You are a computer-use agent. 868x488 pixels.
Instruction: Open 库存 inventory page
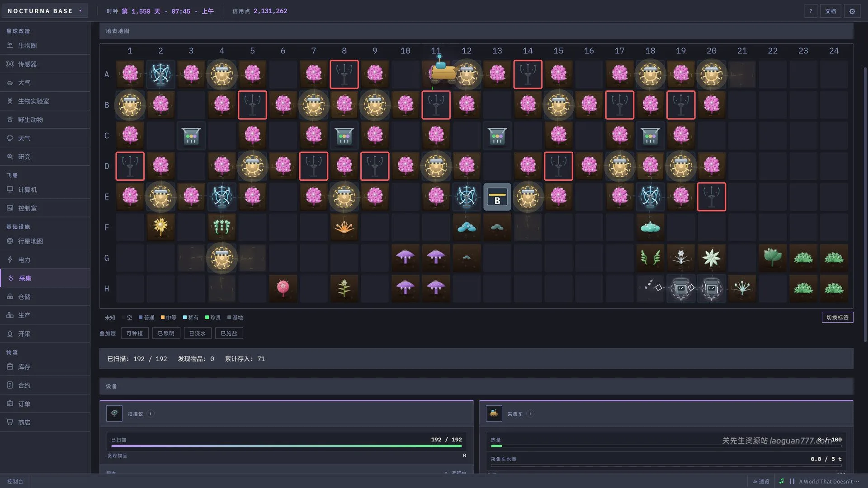45,367
